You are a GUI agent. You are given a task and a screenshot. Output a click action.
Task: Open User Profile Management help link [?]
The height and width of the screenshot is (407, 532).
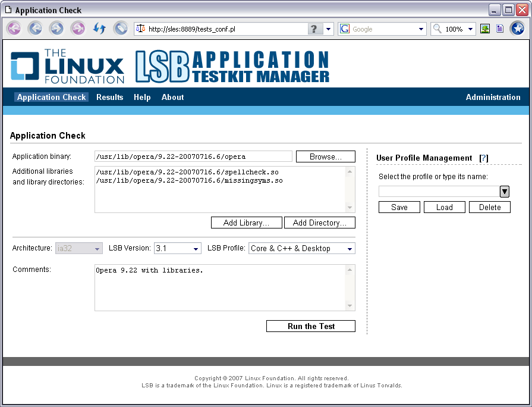(x=484, y=158)
